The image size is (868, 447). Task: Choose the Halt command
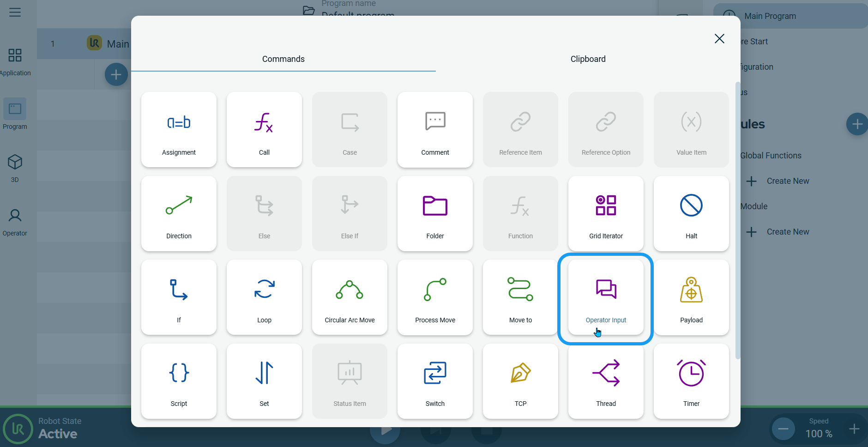691,213
